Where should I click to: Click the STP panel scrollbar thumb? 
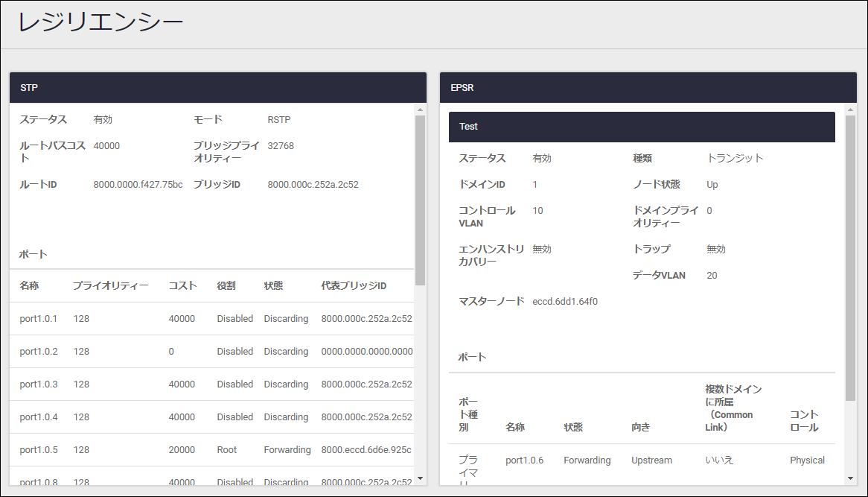pos(420,200)
